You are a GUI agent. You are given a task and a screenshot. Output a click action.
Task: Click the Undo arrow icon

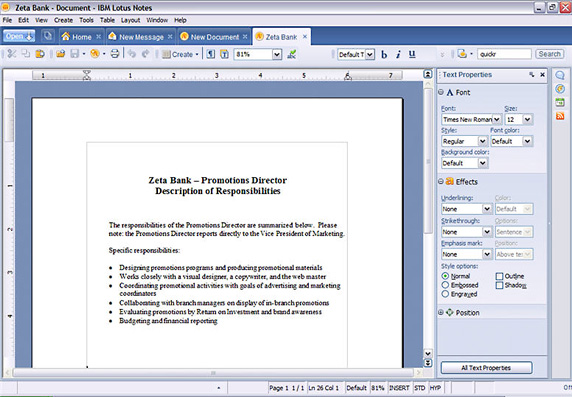(x=132, y=54)
